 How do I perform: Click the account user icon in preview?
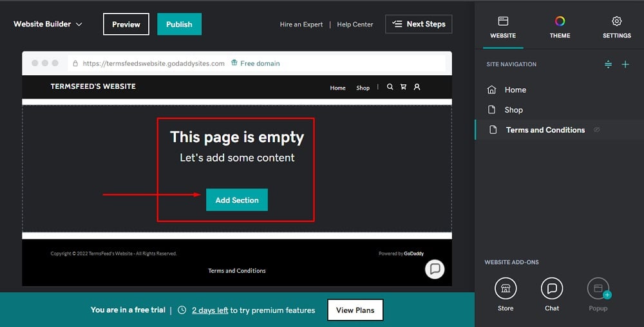click(417, 87)
